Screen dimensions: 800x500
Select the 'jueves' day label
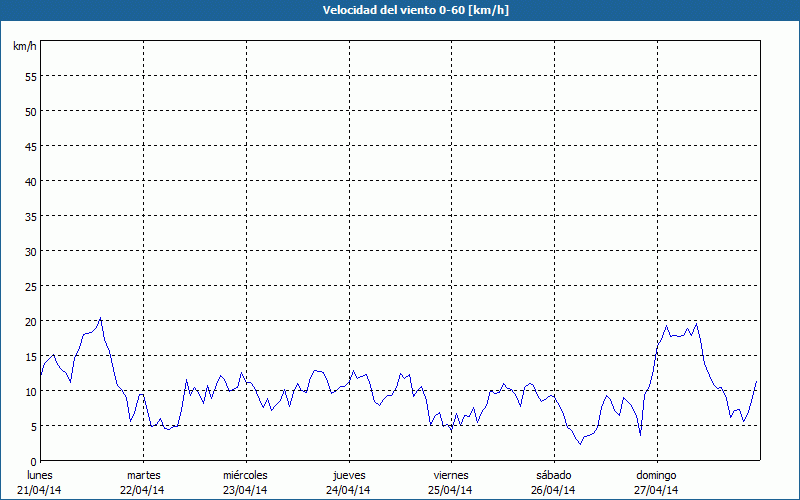[349, 474]
